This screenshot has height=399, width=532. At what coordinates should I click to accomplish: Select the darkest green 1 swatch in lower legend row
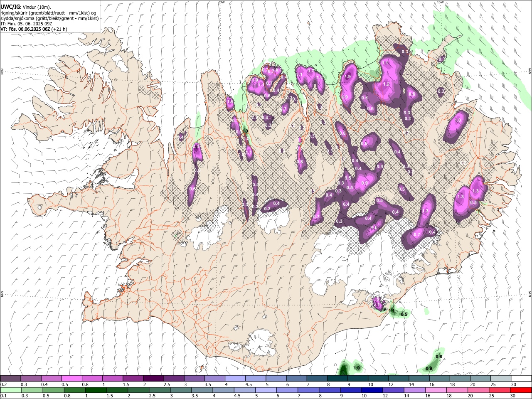point(96,390)
